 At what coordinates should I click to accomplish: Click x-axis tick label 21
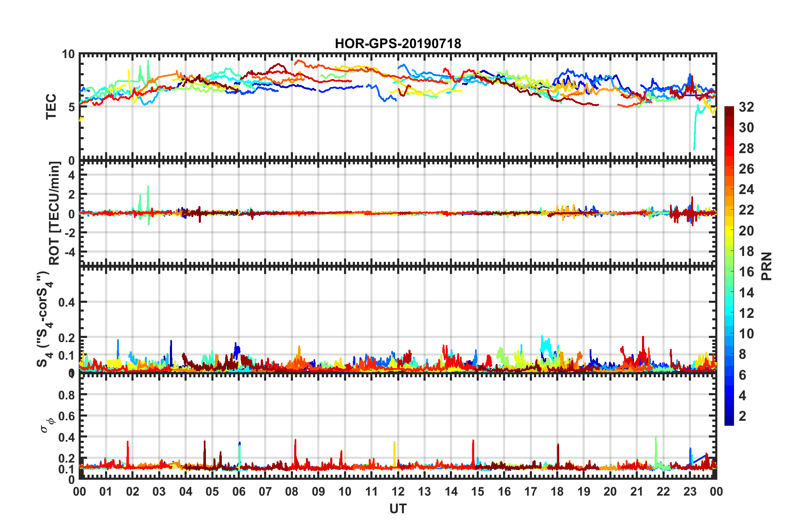click(x=637, y=491)
